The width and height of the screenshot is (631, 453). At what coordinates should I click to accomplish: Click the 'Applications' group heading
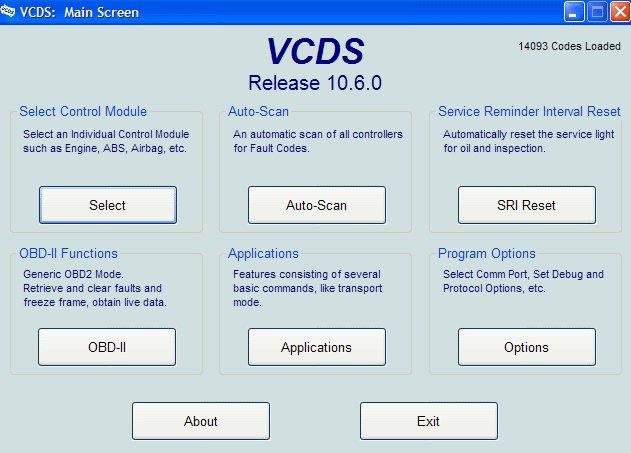[263, 253]
